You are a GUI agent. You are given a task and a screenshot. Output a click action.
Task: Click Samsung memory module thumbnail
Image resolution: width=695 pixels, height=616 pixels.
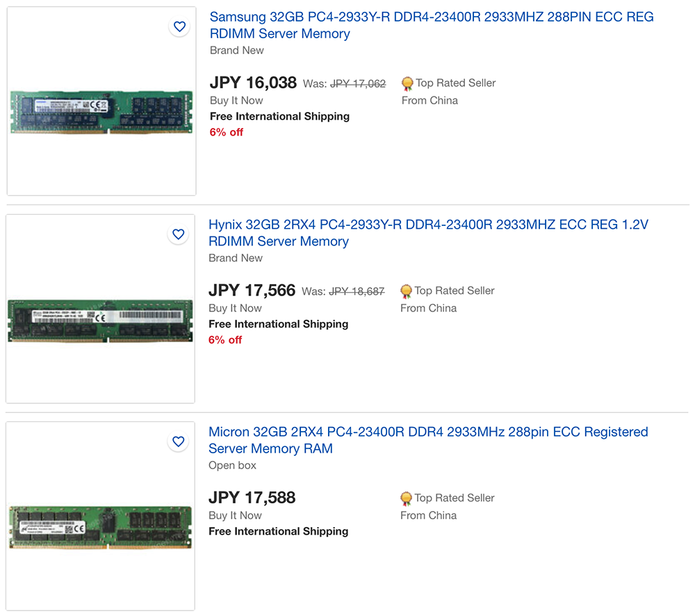point(101,111)
